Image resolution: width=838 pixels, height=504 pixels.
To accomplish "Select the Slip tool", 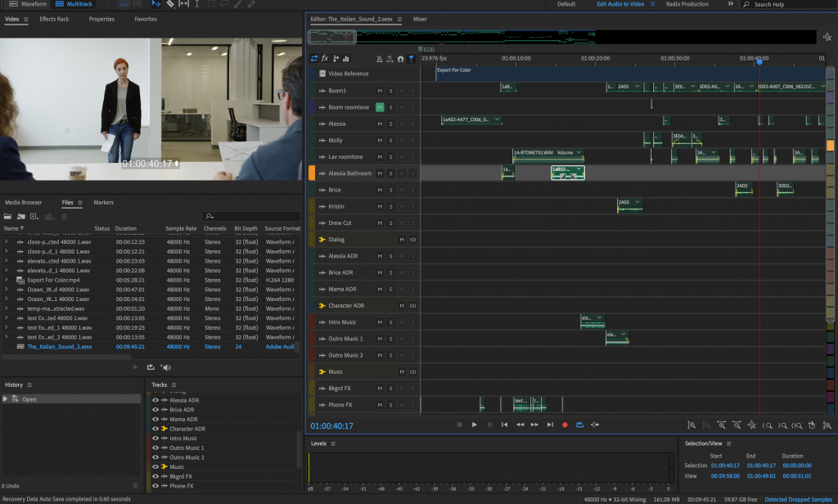I will (183, 4).
